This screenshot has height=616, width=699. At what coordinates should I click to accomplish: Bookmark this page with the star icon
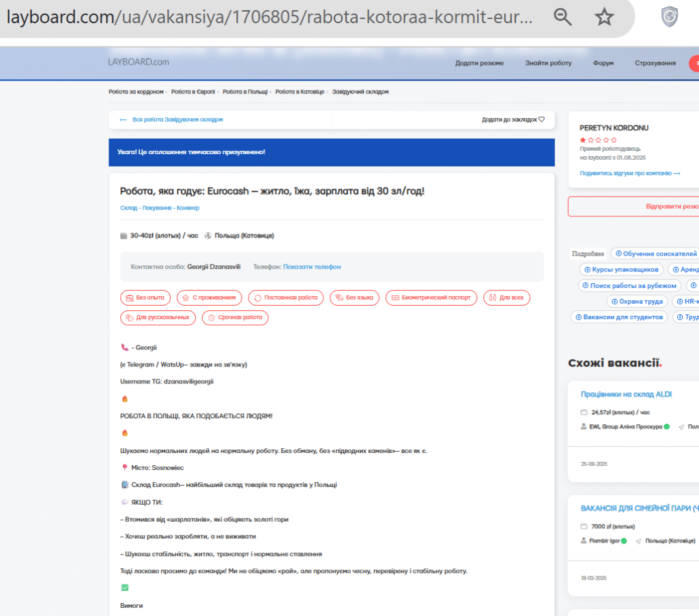(604, 18)
